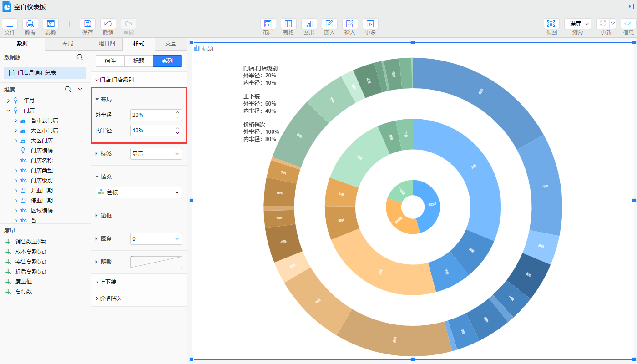Open the Table (表格) component icon
The height and width of the screenshot is (364, 637).
point(288,24)
